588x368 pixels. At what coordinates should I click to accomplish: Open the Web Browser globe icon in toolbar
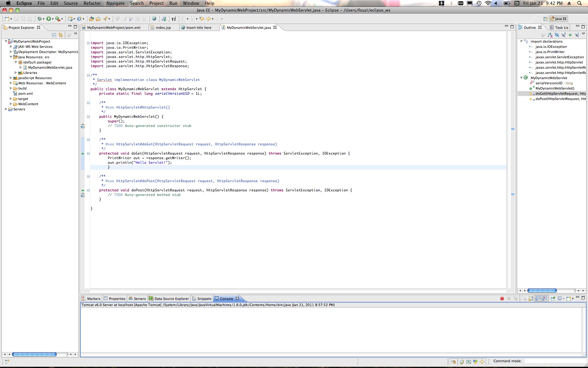(154, 19)
